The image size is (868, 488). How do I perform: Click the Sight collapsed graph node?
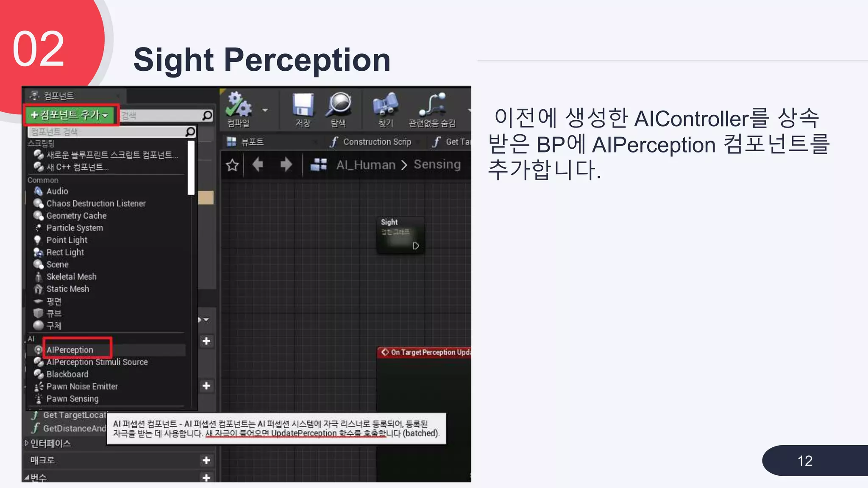click(x=400, y=235)
